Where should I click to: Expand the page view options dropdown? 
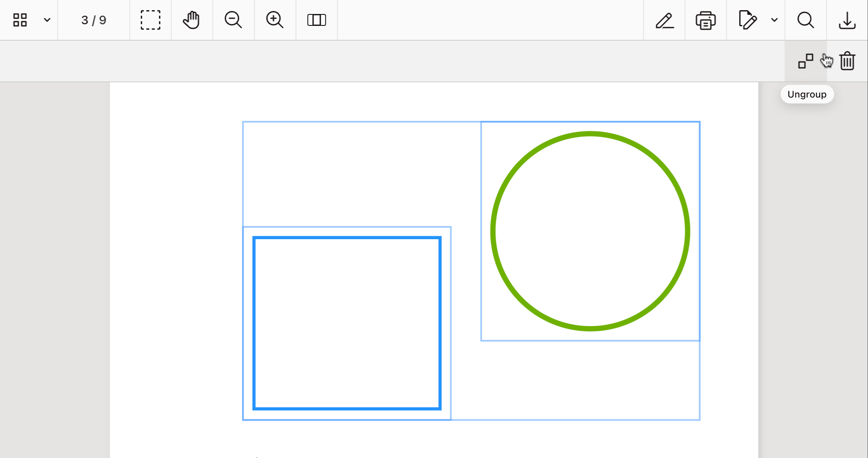coord(47,20)
